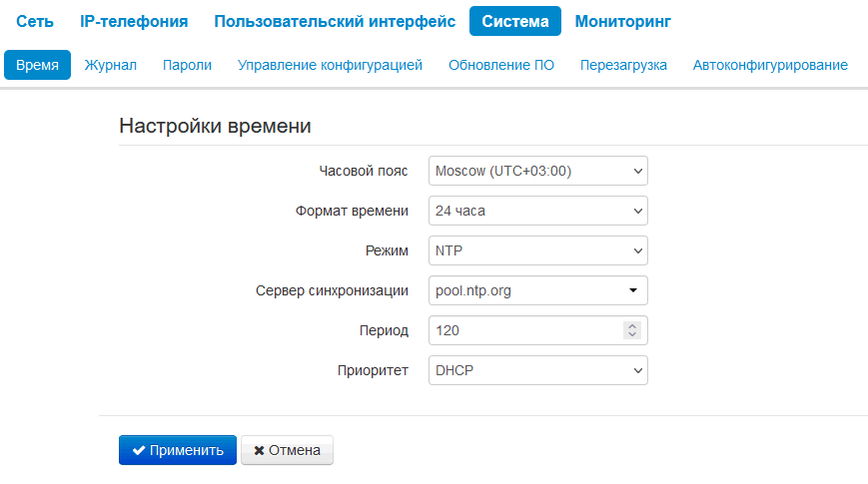868x484 pixels.
Task: Decrease the Период value with stepper down arrow
Action: pyautogui.click(x=631, y=335)
